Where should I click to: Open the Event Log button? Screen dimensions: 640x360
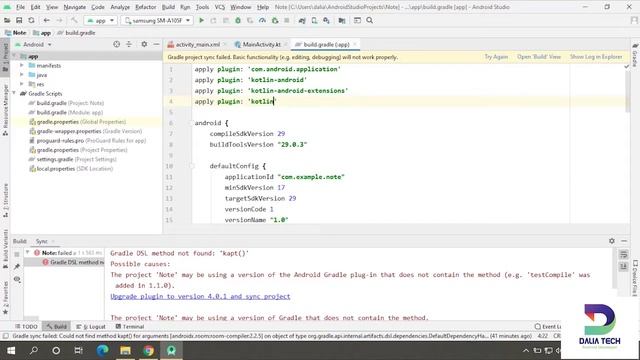tap(548, 327)
